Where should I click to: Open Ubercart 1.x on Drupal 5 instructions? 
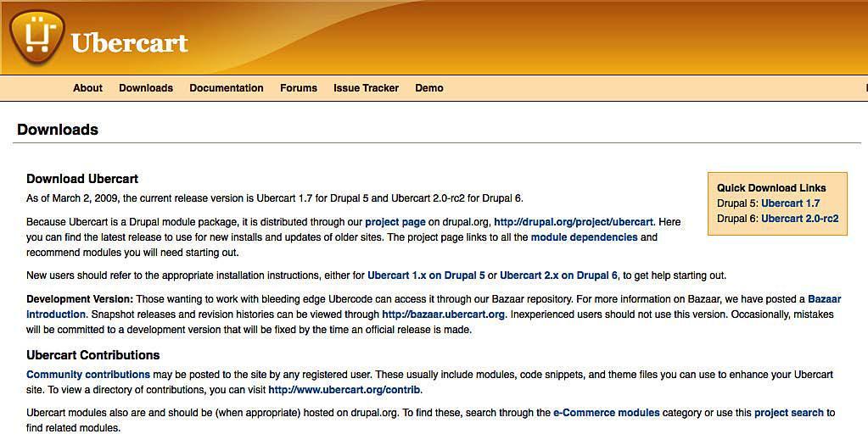coord(426,275)
